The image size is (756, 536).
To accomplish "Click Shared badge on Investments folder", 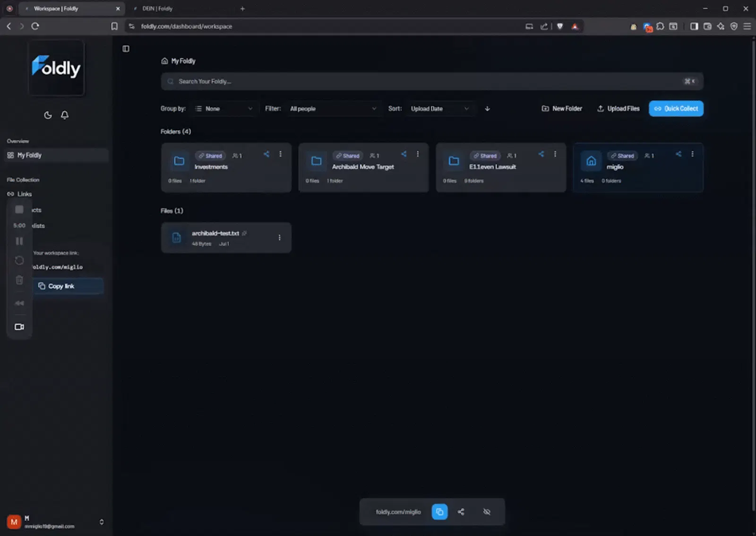I will pyautogui.click(x=210, y=156).
